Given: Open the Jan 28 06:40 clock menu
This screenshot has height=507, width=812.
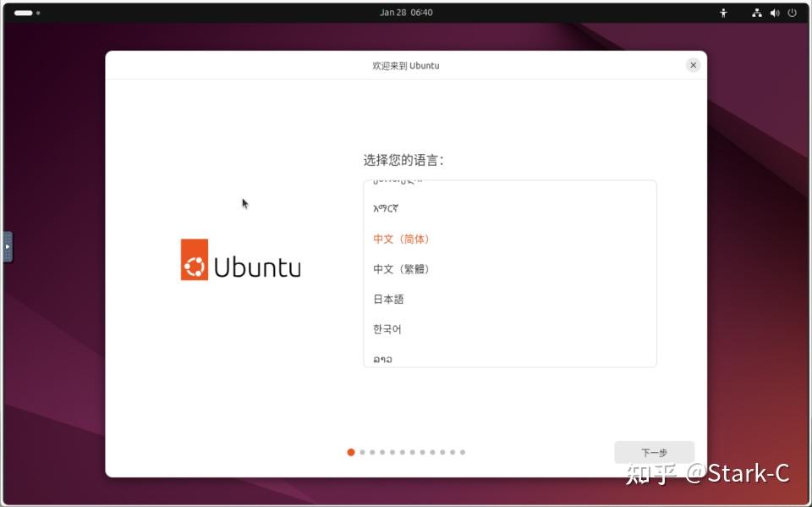Looking at the screenshot, I should click(406, 13).
